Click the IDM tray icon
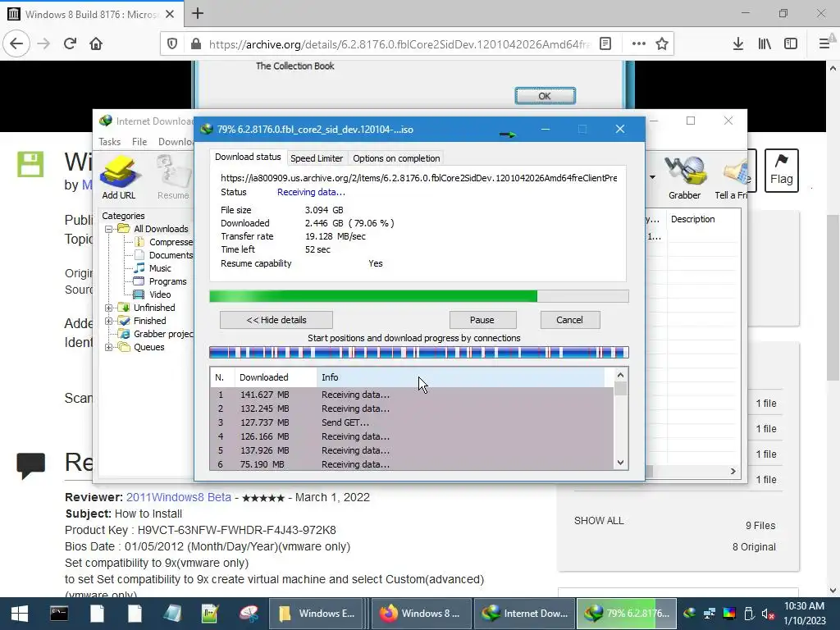 (690, 614)
